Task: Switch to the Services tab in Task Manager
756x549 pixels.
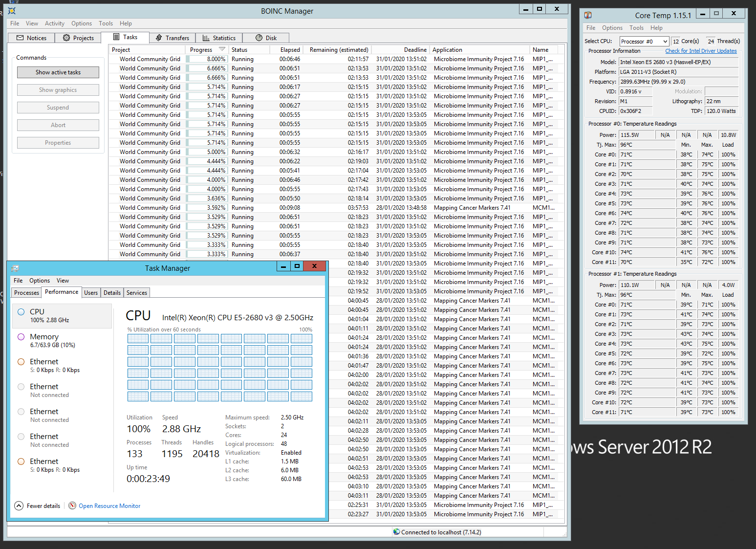Action: click(x=137, y=293)
